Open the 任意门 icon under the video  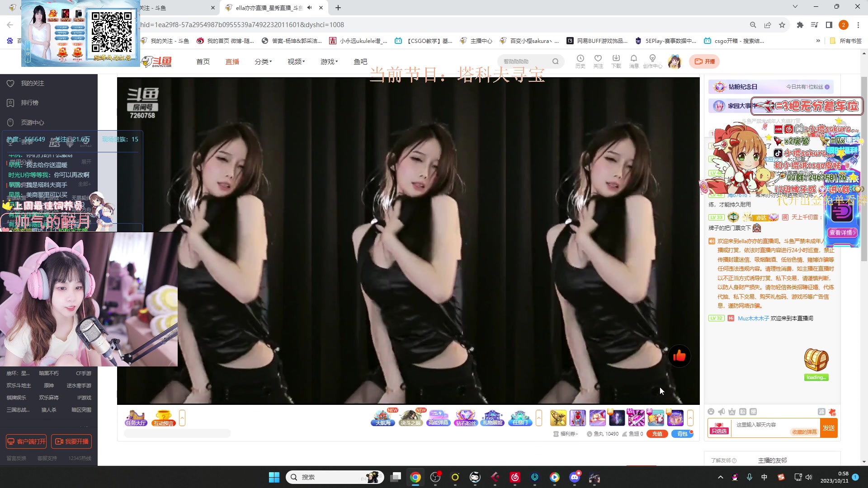pos(520,418)
